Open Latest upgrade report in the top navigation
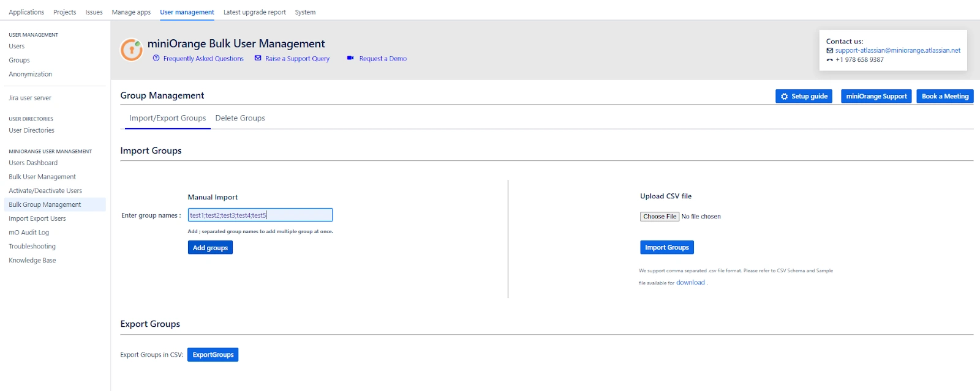Image resolution: width=980 pixels, height=391 pixels. click(255, 12)
